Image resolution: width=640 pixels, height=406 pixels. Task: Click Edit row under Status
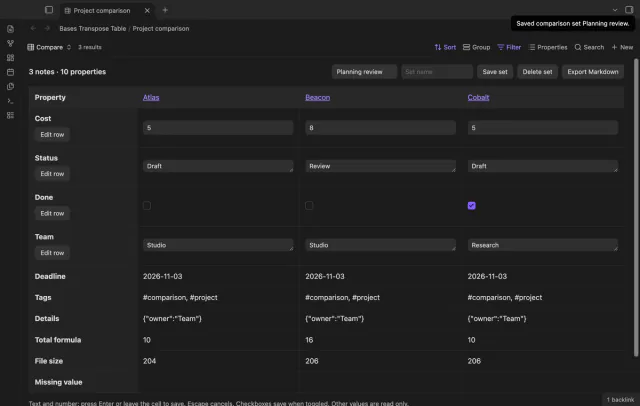click(52, 174)
